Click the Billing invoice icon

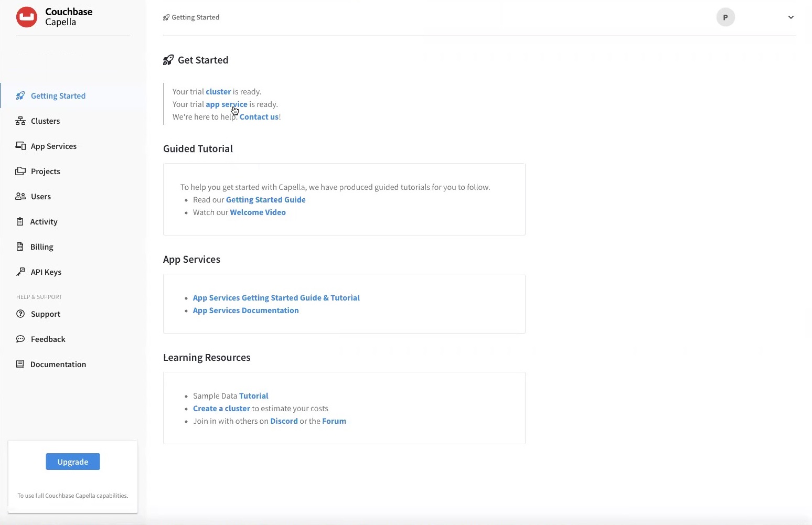coord(20,247)
